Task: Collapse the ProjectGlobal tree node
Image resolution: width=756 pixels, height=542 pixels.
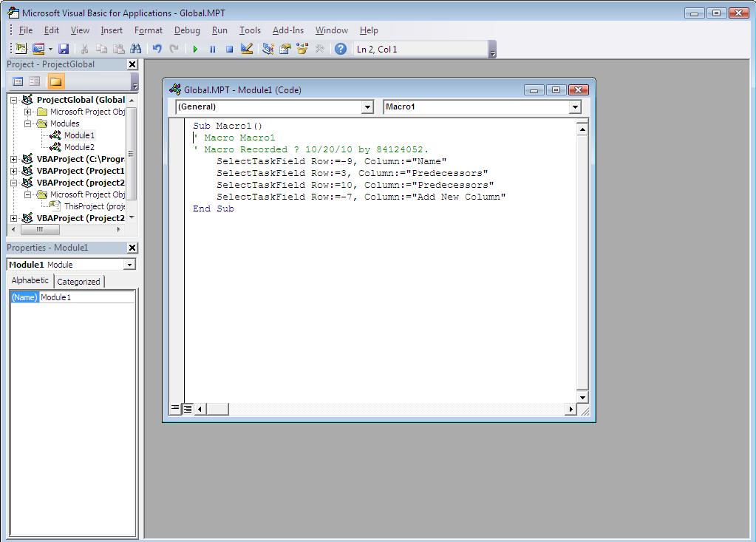Action: click(x=14, y=100)
